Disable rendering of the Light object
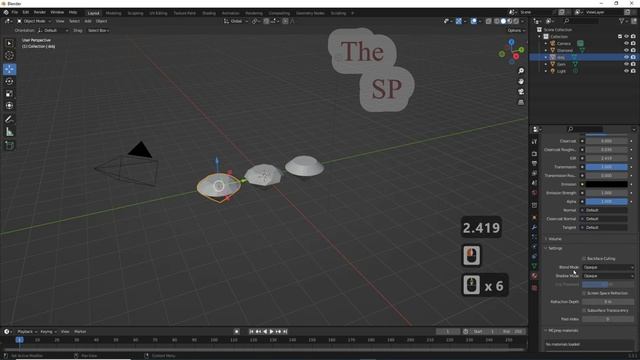The image size is (640, 360). (x=633, y=71)
